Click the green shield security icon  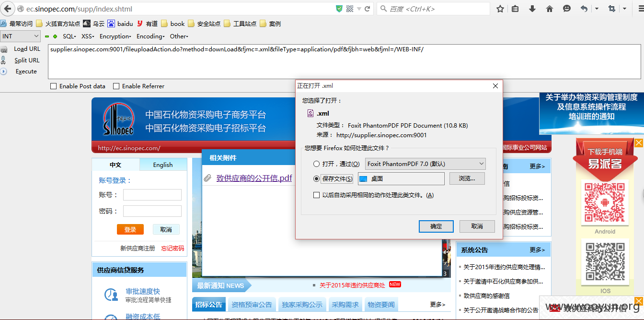tap(339, 9)
